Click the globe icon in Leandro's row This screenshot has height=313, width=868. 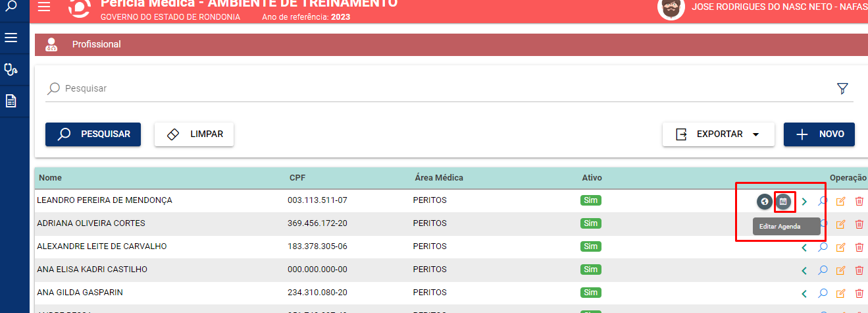pos(764,202)
